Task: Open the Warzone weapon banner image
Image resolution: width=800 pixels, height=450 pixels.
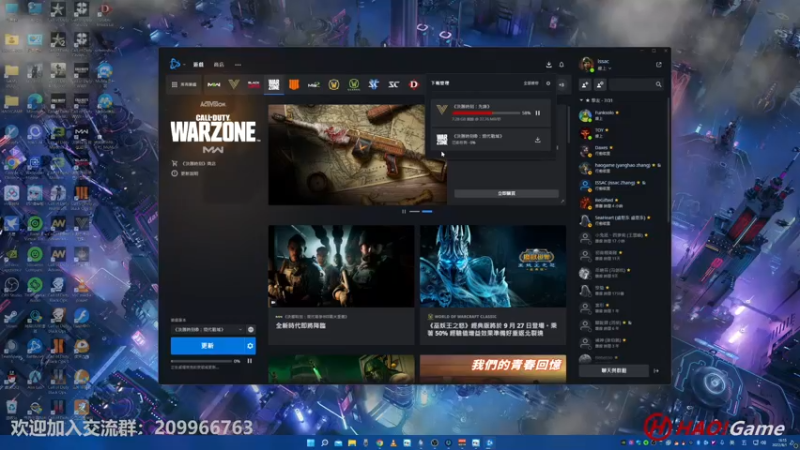Action: [x=357, y=155]
